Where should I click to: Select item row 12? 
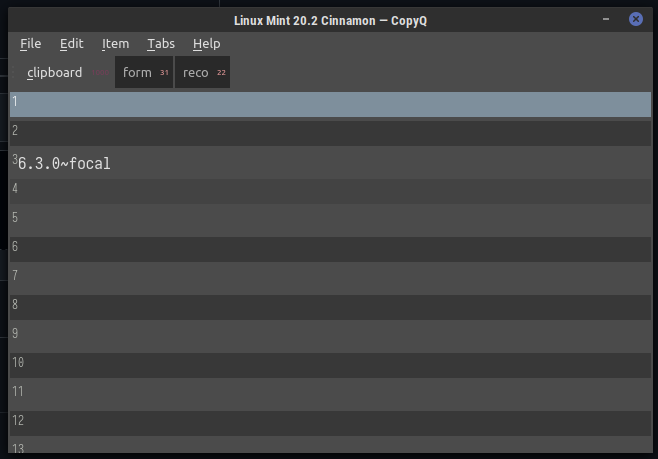coord(330,423)
